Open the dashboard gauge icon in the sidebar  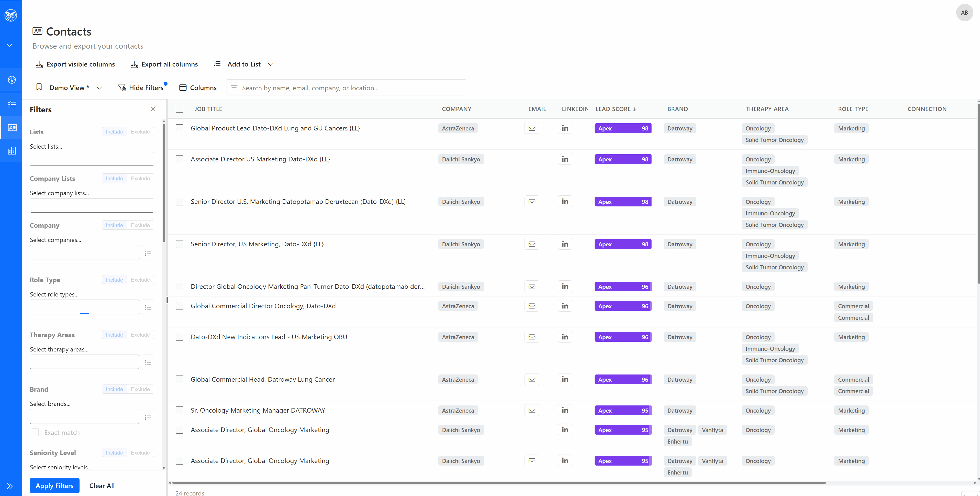[x=12, y=80]
